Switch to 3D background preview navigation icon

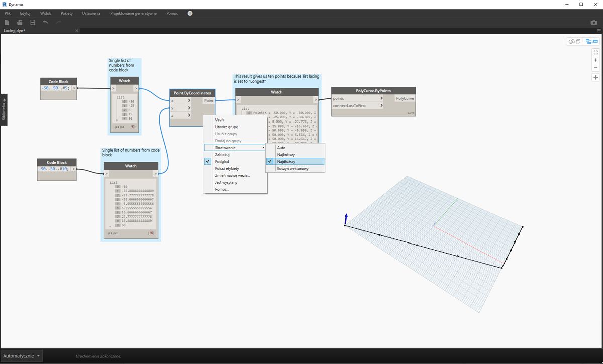click(x=574, y=41)
